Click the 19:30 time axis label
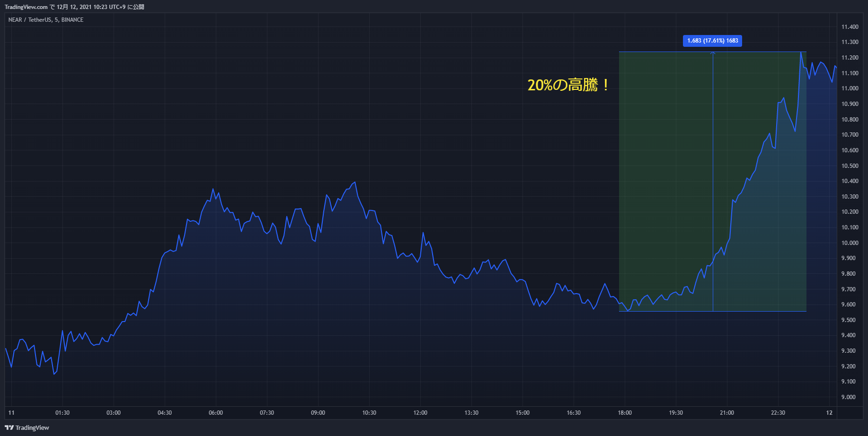Viewport: 868px width, 436px height. point(676,413)
